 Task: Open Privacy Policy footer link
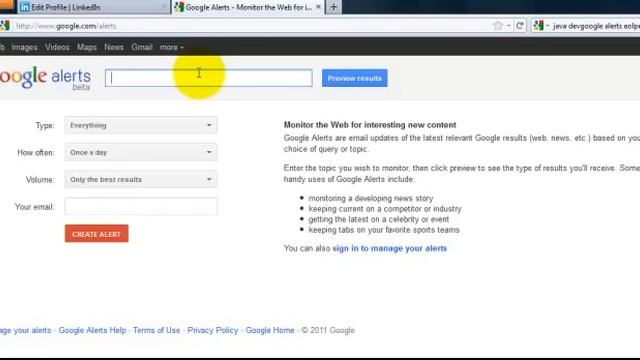click(x=213, y=330)
